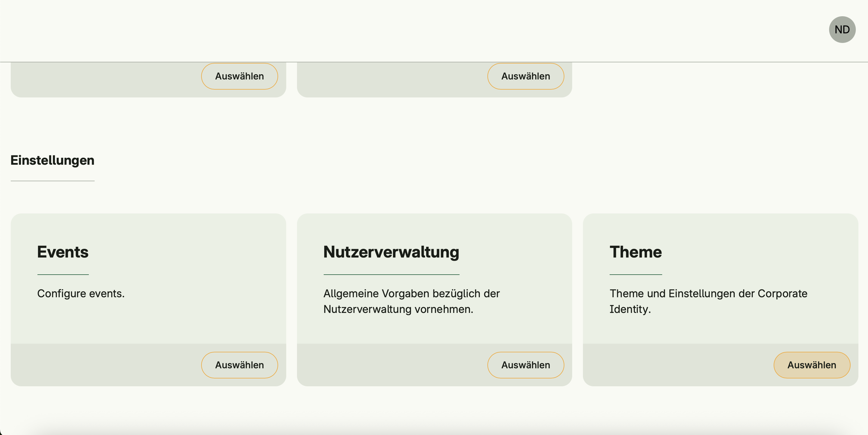Click the 'Allgemeine Vorgaben' description text

pyautogui.click(x=411, y=301)
